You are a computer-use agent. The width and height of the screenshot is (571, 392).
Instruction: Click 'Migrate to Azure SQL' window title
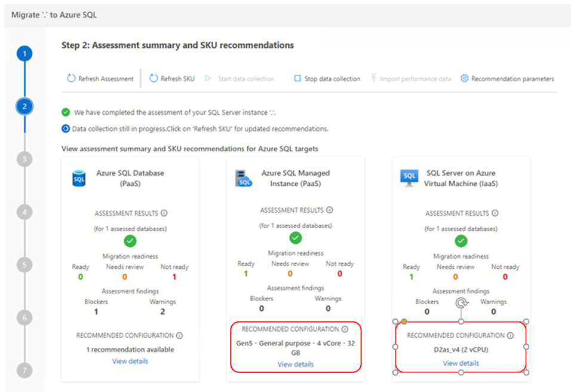pyautogui.click(x=54, y=15)
